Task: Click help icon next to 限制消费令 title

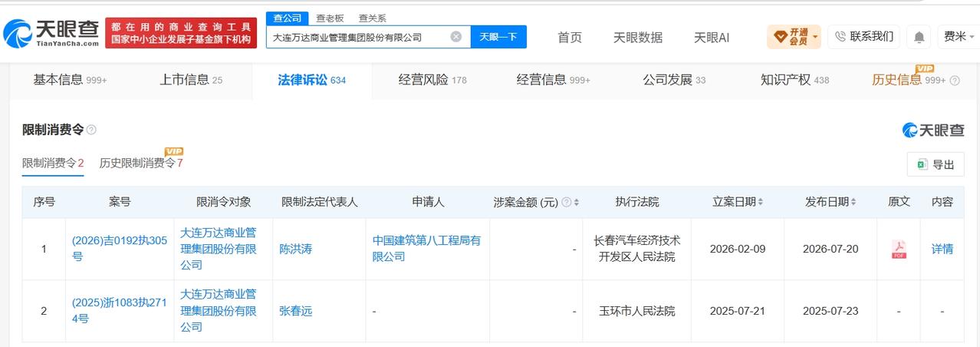Action: pos(91,130)
